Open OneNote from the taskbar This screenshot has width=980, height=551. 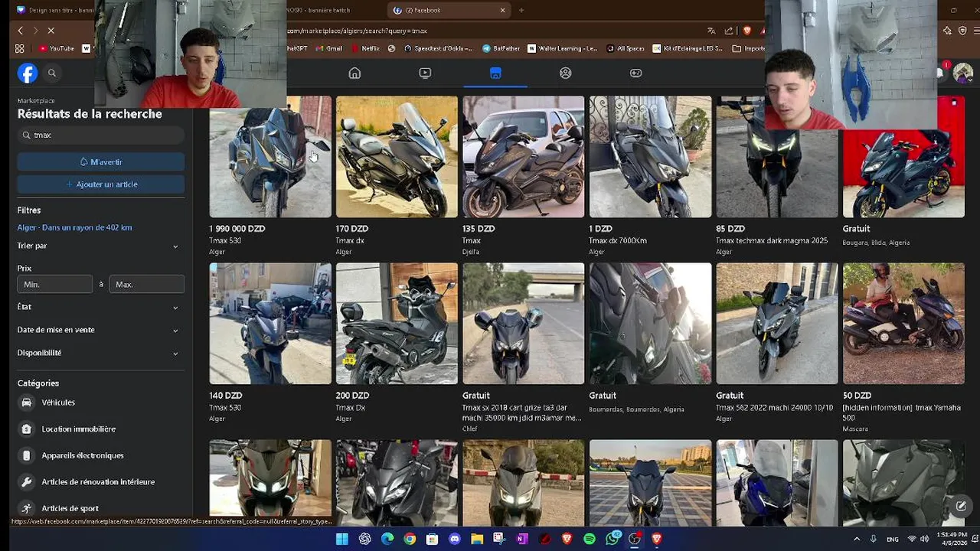point(522,539)
